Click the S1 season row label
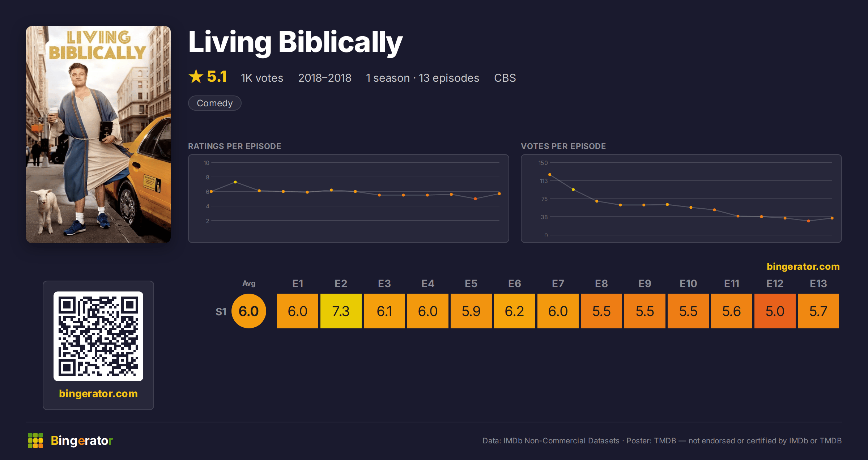 pyautogui.click(x=221, y=311)
